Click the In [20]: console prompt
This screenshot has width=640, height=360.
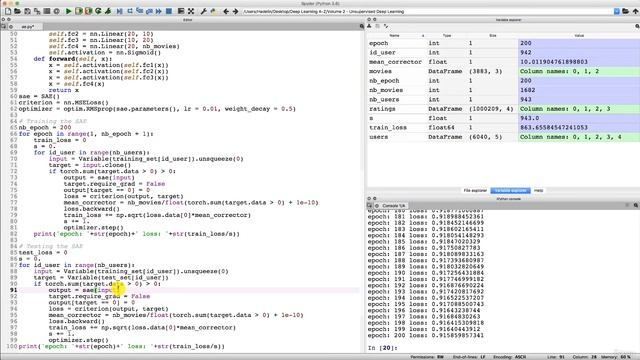pyautogui.click(x=382, y=348)
